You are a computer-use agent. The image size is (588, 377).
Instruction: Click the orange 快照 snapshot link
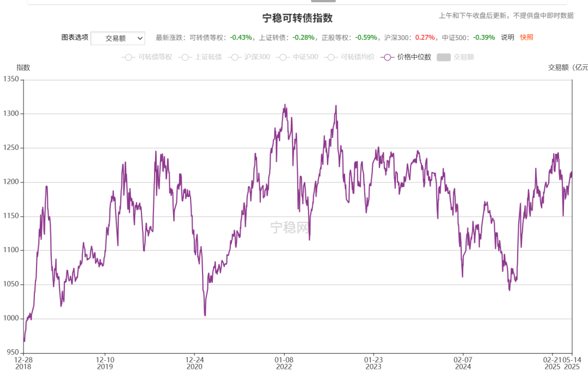coord(526,38)
